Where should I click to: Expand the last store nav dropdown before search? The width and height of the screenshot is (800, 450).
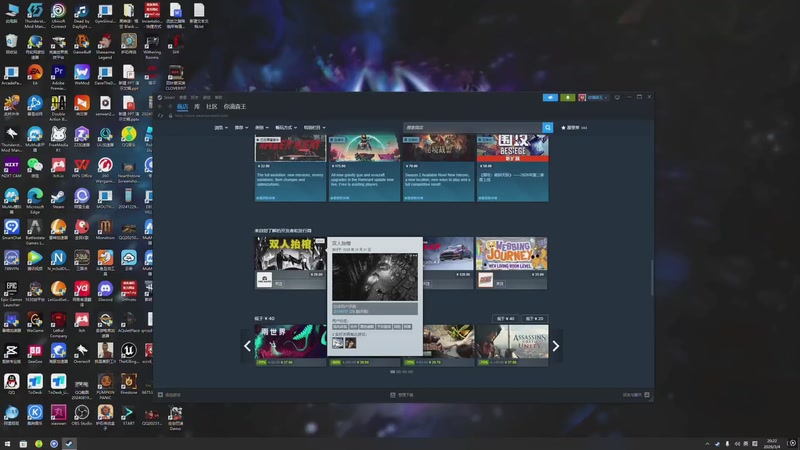[x=314, y=128]
